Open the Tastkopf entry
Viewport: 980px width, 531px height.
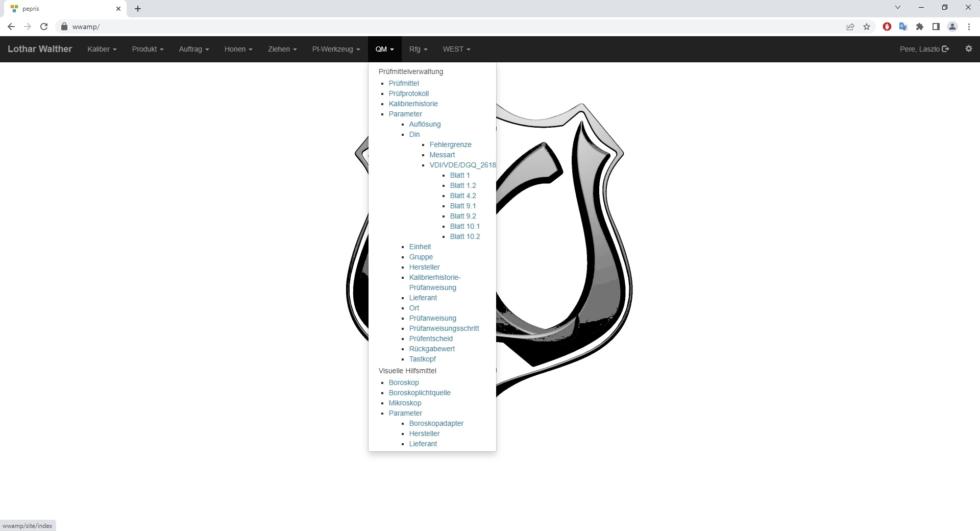pos(423,359)
